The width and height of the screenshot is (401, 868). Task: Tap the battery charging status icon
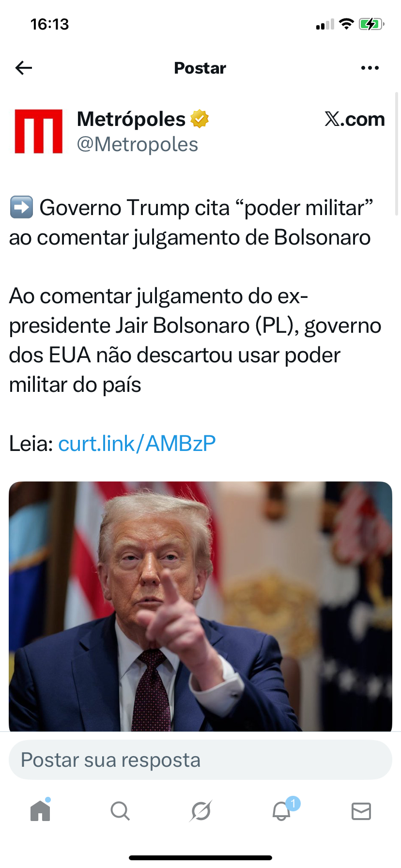[371, 24]
